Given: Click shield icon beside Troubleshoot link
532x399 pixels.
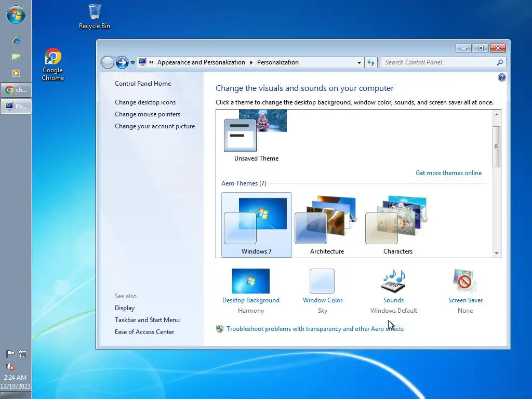Looking at the screenshot, I should (220, 329).
